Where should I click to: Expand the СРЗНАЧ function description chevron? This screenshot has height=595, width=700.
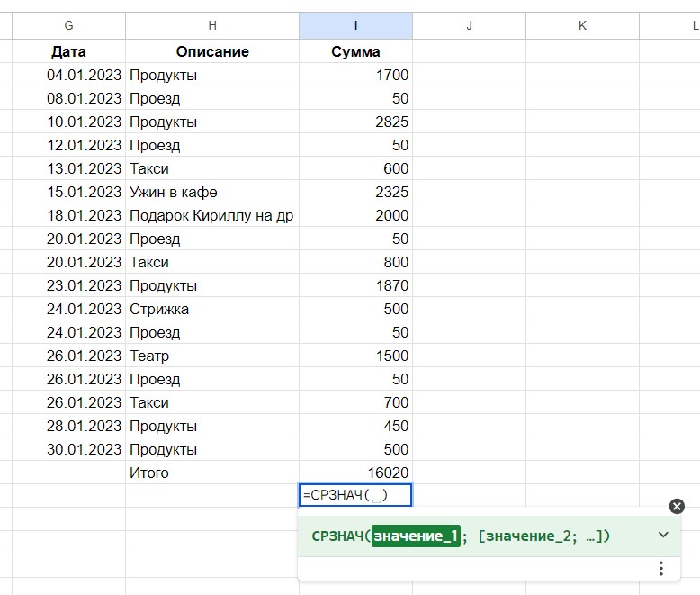coord(663,535)
